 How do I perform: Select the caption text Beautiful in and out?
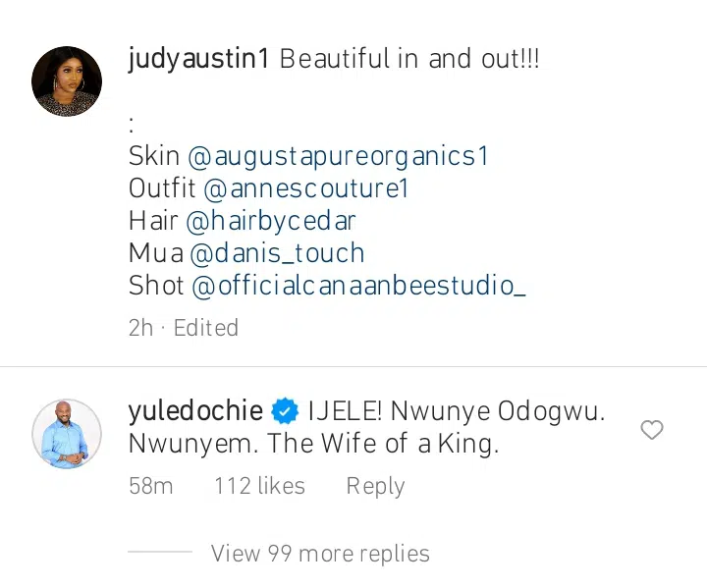pyautogui.click(x=408, y=59)
